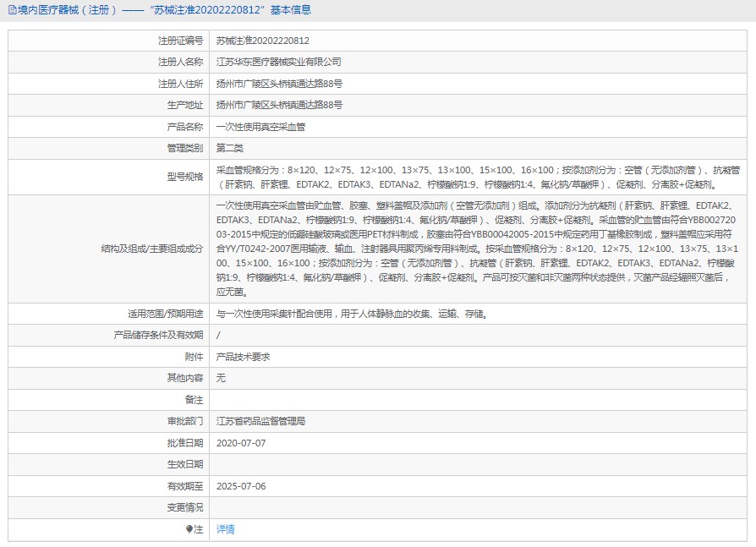Select expiry date 2025-07-06

[241, 486]
